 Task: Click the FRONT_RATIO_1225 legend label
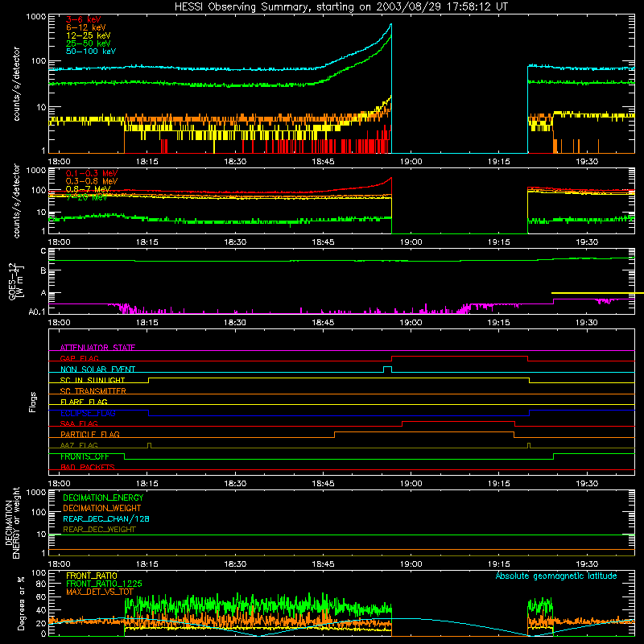coord(104,584)
